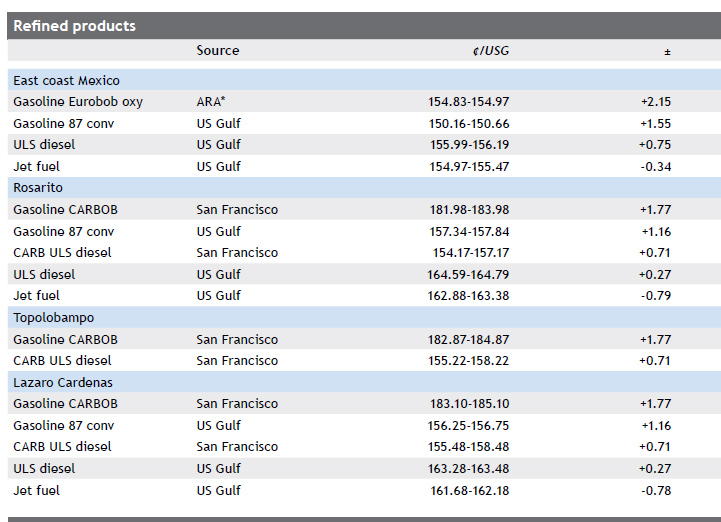Viewport: 721px width, 522px height.
Task: Select the Source column header
Action: click(x=218, y=51)
